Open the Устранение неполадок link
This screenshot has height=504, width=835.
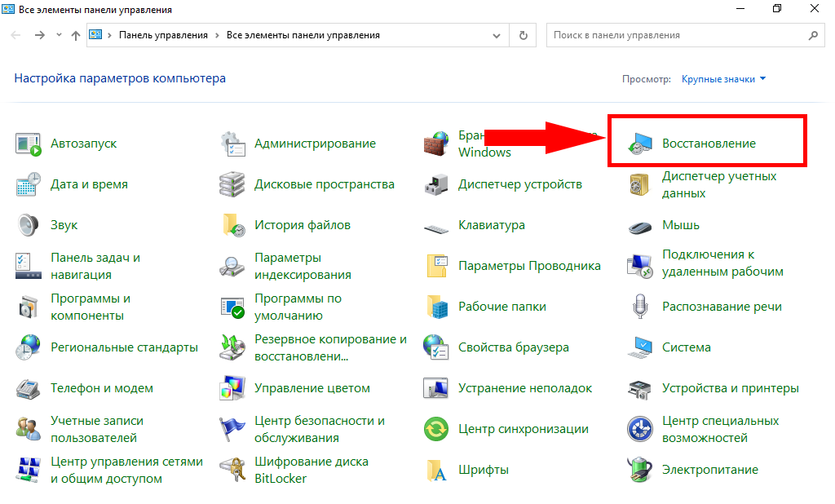(525, 388)
